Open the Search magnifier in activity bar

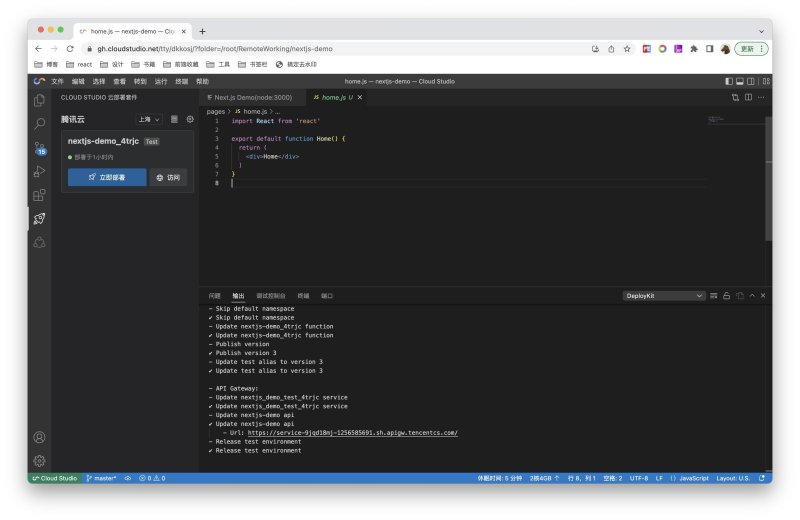[x=39, y=124]
